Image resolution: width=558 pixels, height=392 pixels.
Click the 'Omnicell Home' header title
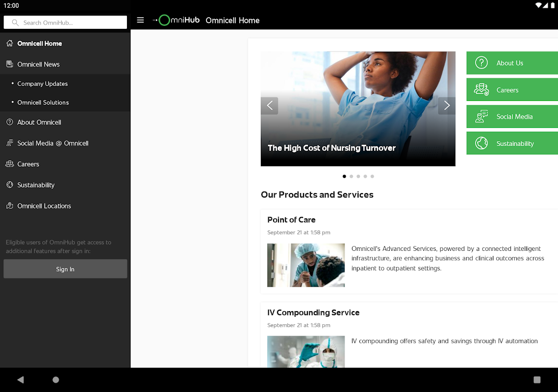(x=232, y=20)
